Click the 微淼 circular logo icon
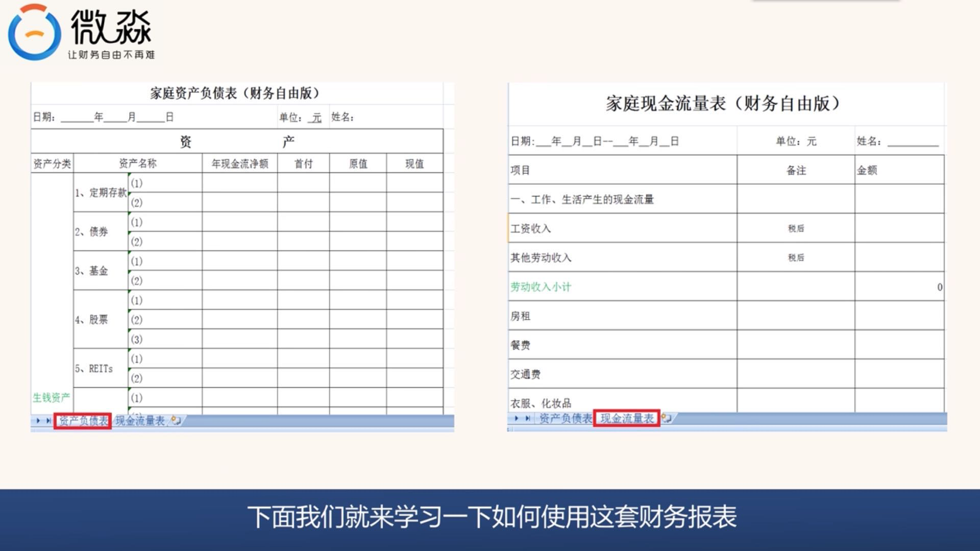 (34, 33)
